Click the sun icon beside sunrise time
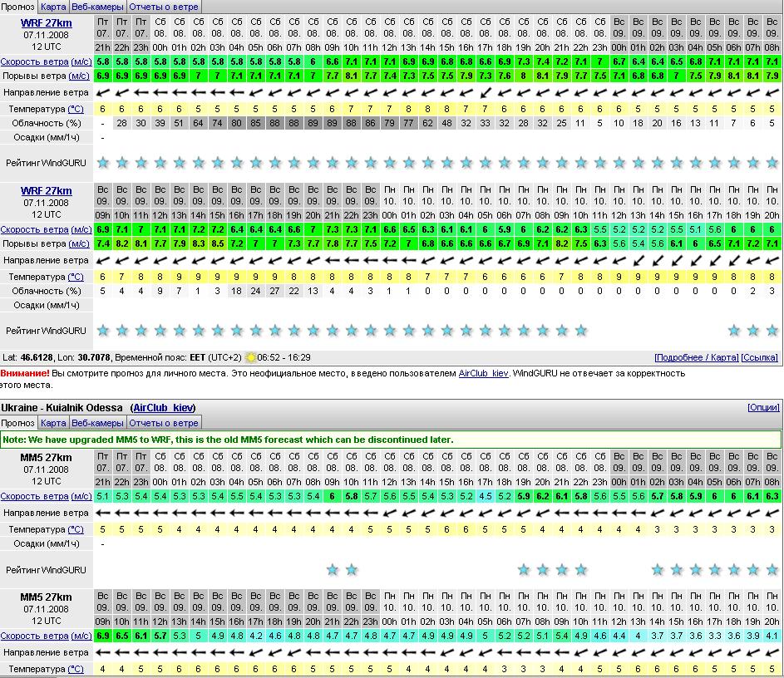 (251, 357)
